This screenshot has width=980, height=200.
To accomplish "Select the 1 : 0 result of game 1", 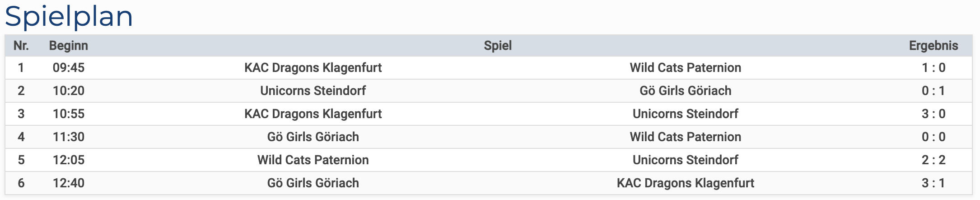I will pyautogui.click(x=933, y=68).
